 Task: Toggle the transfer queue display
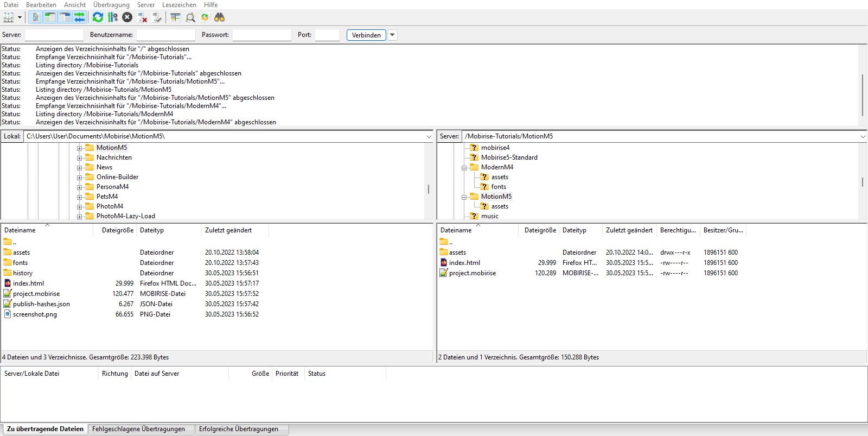coord(79,17)
